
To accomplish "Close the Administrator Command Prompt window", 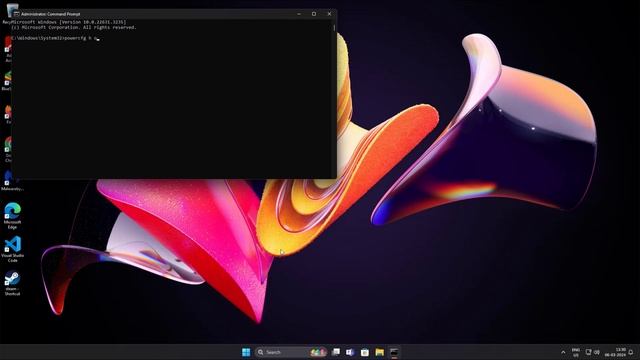I will pyautogui.click(x=329, y=14).
